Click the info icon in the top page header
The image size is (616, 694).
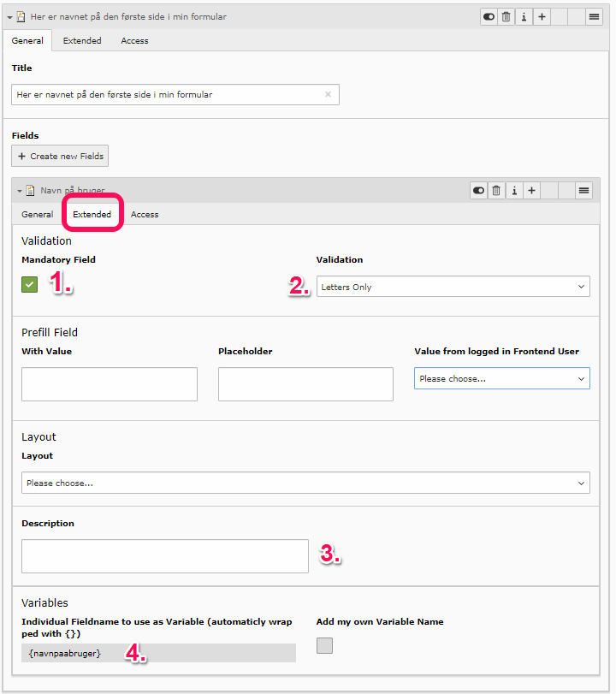coord(524,16)
